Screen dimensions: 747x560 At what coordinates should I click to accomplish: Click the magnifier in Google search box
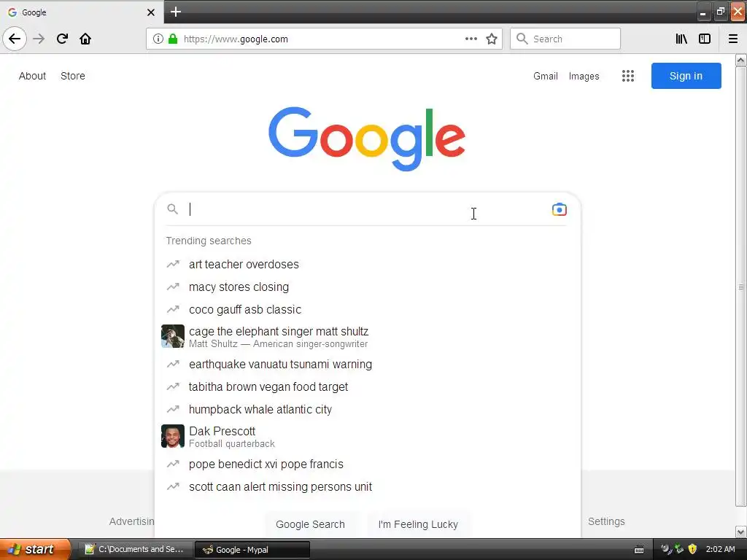click(x=172, y=209)
